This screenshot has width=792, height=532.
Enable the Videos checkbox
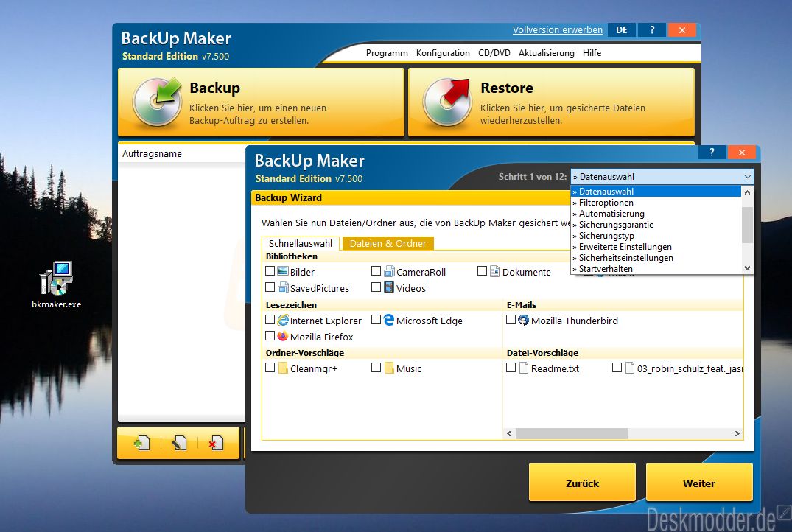pyautogui.click(x=376, y=287)
